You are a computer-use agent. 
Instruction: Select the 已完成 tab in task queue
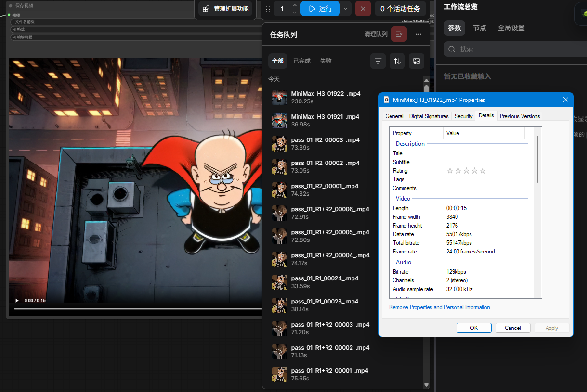click(x=302, y=61)
